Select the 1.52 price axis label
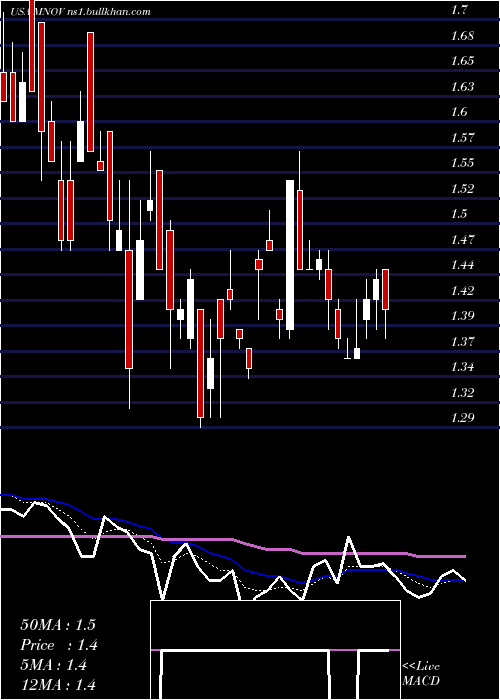 click(x=463, y=189)
